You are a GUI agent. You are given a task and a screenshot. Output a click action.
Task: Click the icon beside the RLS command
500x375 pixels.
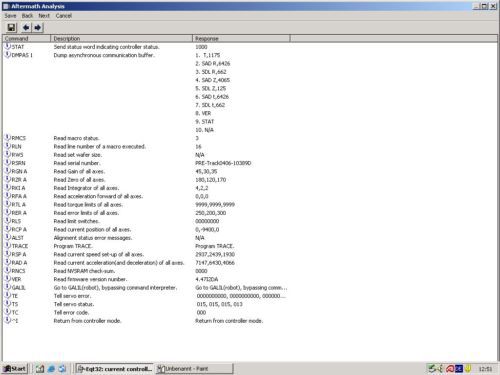[7, 221]
